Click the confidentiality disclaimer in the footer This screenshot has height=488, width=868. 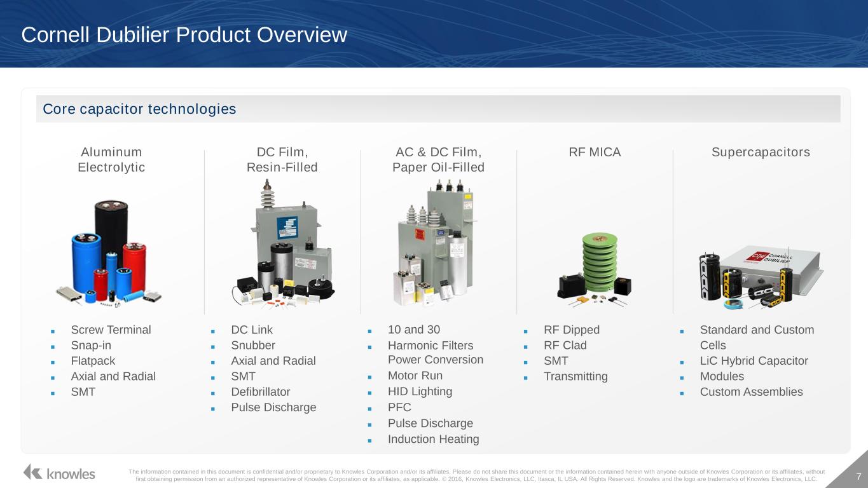point(476,475)
